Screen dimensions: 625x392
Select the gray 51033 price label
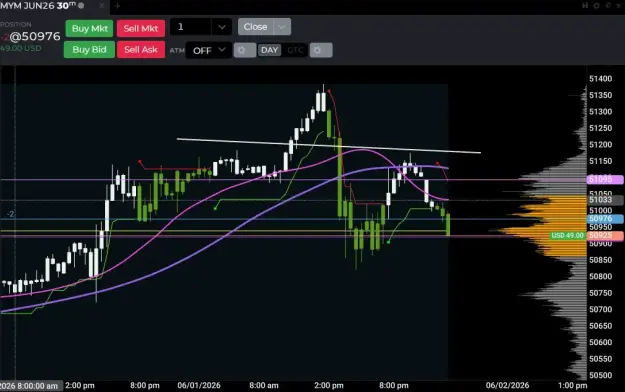click(x=605, y=199)
